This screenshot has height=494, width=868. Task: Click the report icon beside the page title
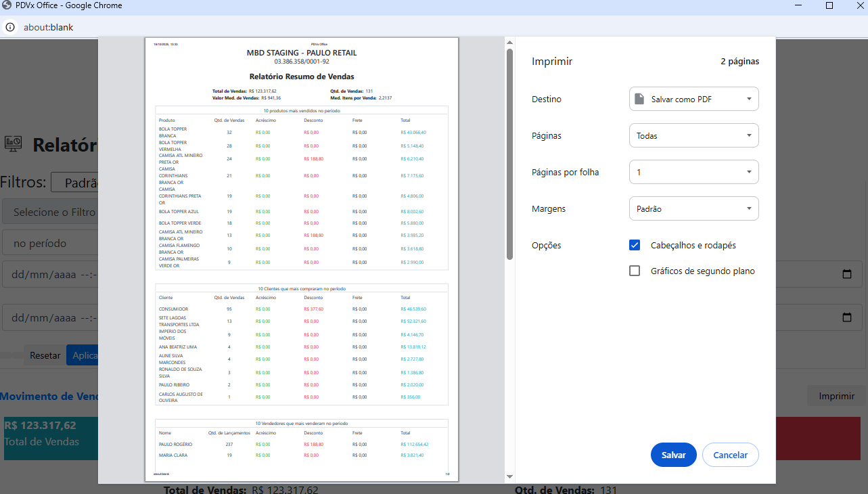coord(13,143)
